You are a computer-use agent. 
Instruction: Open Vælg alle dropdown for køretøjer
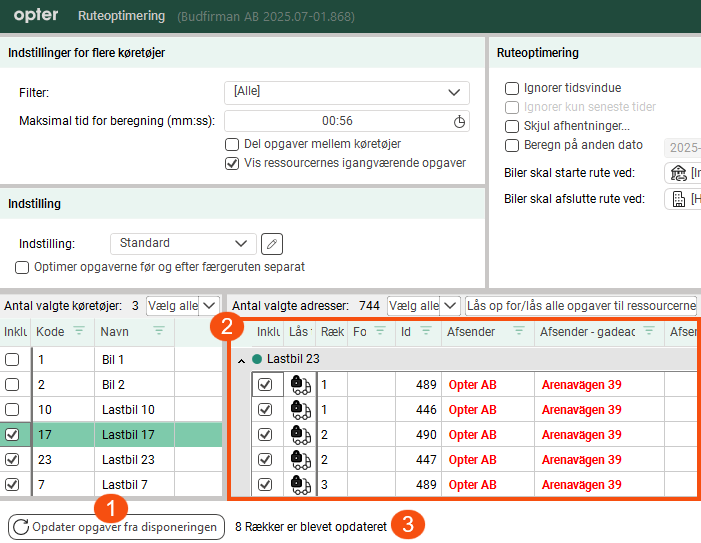pyautogui.click(x=183, y=305)
